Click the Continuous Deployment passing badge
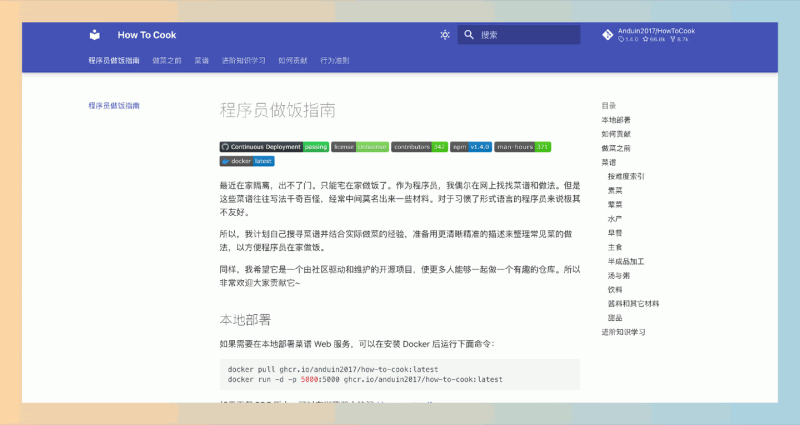 (x=274, y=147)
